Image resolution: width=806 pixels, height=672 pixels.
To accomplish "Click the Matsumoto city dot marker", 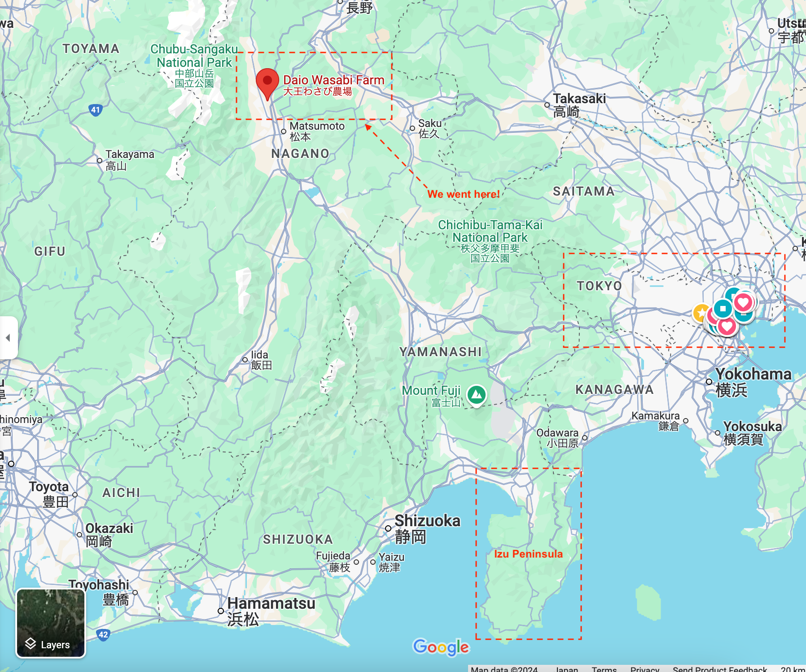I will pyautogui.click(x=284, y=131).
